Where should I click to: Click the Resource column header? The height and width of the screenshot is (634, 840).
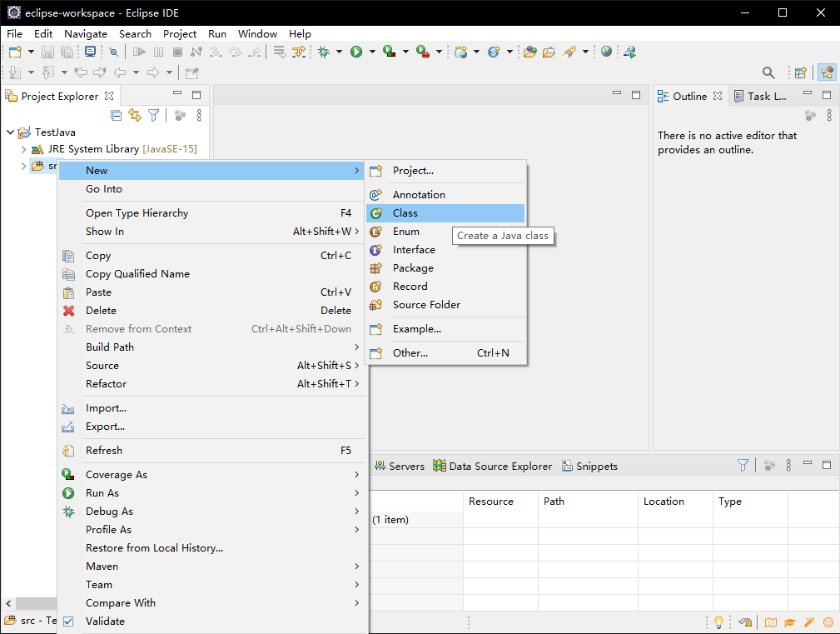click(x=500, y=502)
